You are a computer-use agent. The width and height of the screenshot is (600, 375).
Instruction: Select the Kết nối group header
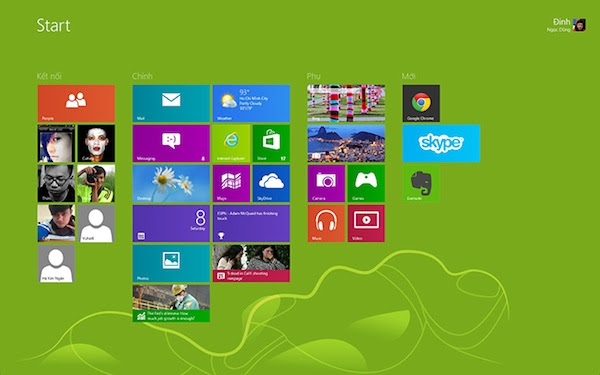(49, 76)
